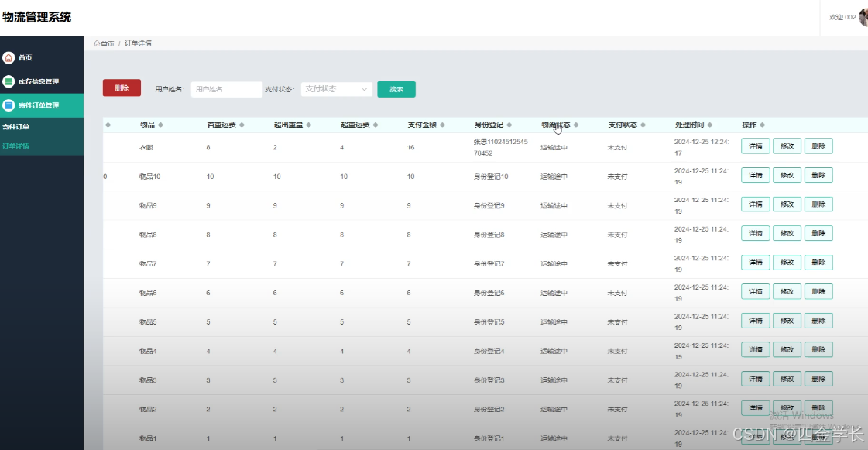The height and width of the screenshot is (450, 868).
Task: Sort by 超出重量 column arrows
Action: click(x=308, y=125)
